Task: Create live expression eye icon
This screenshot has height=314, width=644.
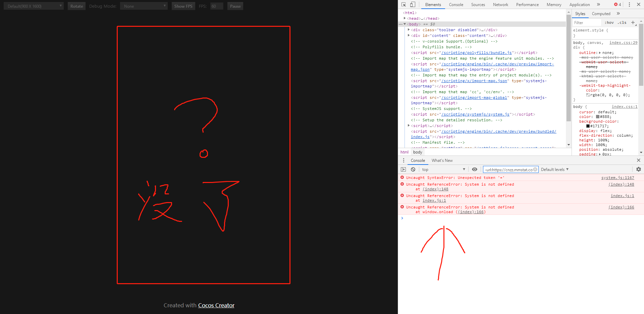Action: pos(475,170)
